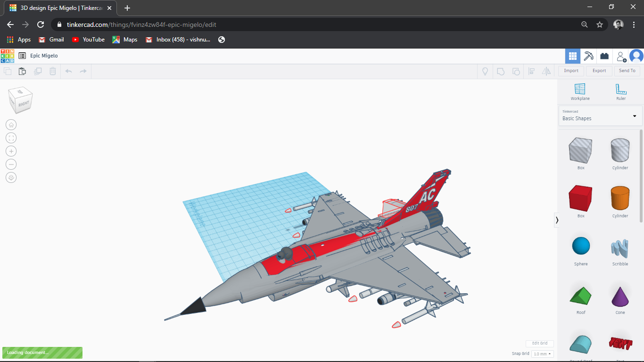Show all hidden objects with the lightbulb icon
644x362 pixels.
[485, 71]
